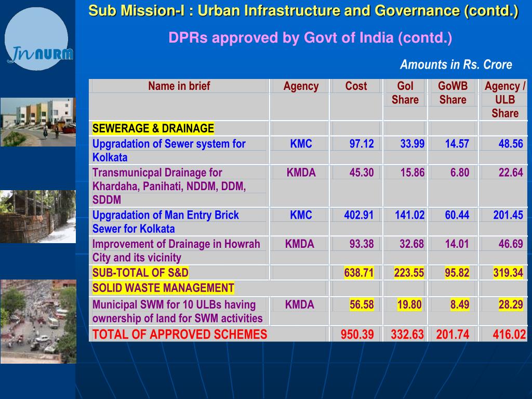This screenshot has height=399, width=532.
Task: Click 'TOTAL OF APPROVED SCHEMES' label
Action: tap(180, 335)
